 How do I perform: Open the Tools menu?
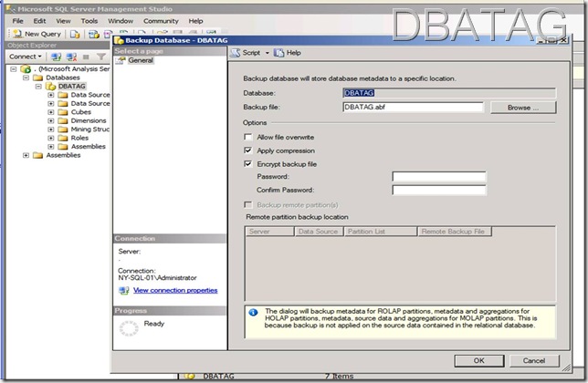(x=89, y=21)
